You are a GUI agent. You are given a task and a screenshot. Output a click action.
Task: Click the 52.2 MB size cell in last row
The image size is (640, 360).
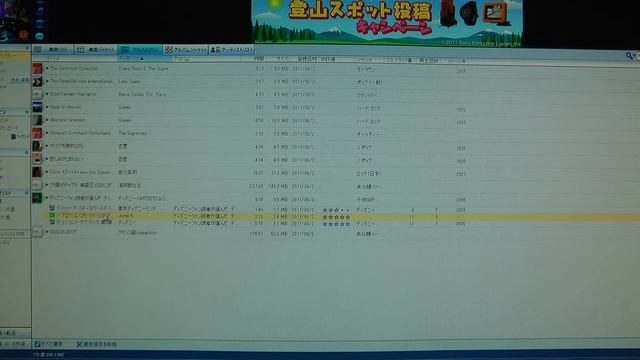280,234
